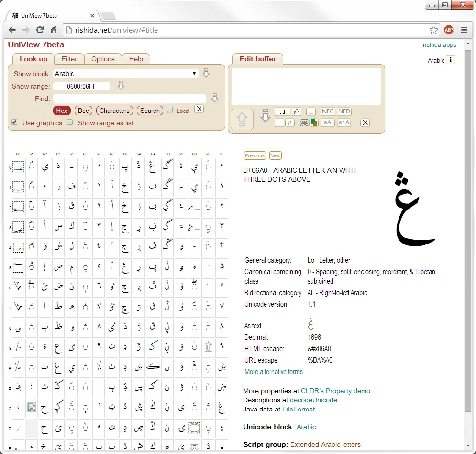Open the Show block Arabic dropdown
Screen dimensions: 476x454
pos(126,74)
